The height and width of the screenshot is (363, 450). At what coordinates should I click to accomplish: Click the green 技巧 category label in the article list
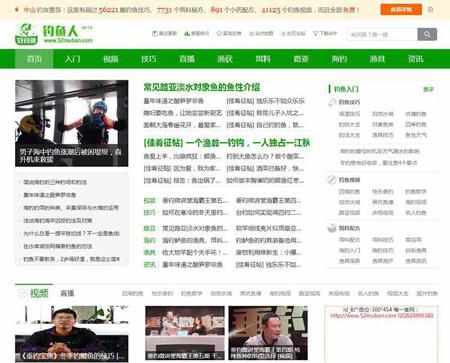pyautogui.click(x=150, y=213)
